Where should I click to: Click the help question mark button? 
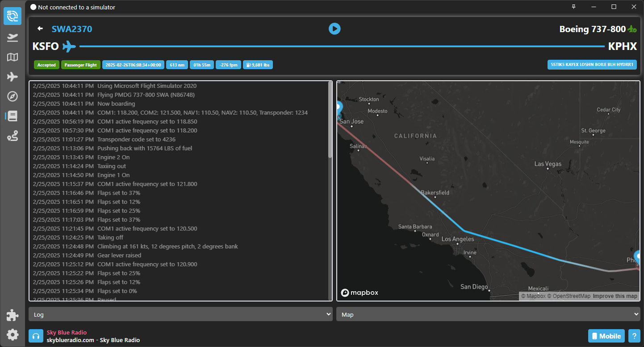click(x=634, y=336)
